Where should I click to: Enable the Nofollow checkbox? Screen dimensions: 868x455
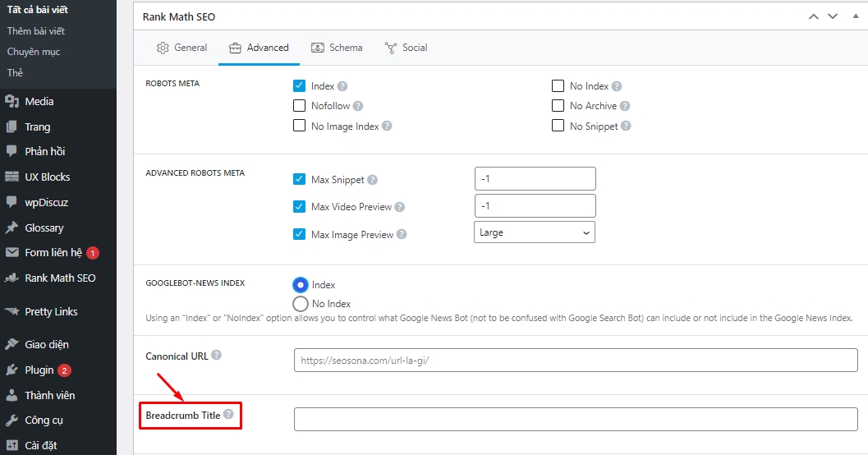299,106
